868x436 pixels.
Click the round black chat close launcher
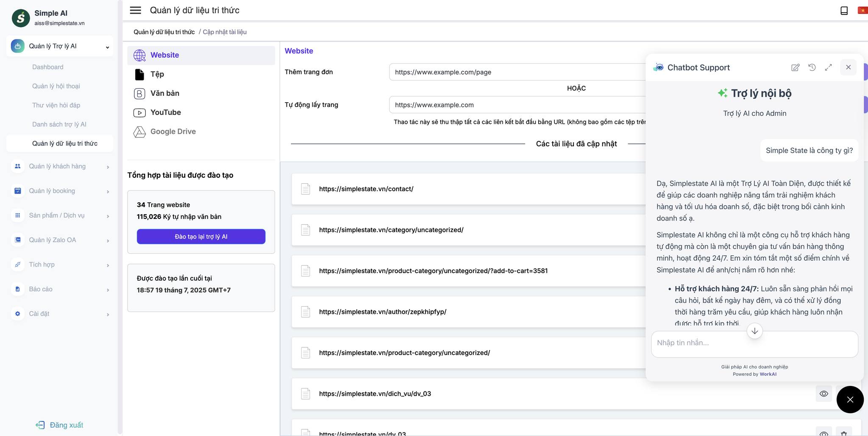850,400
